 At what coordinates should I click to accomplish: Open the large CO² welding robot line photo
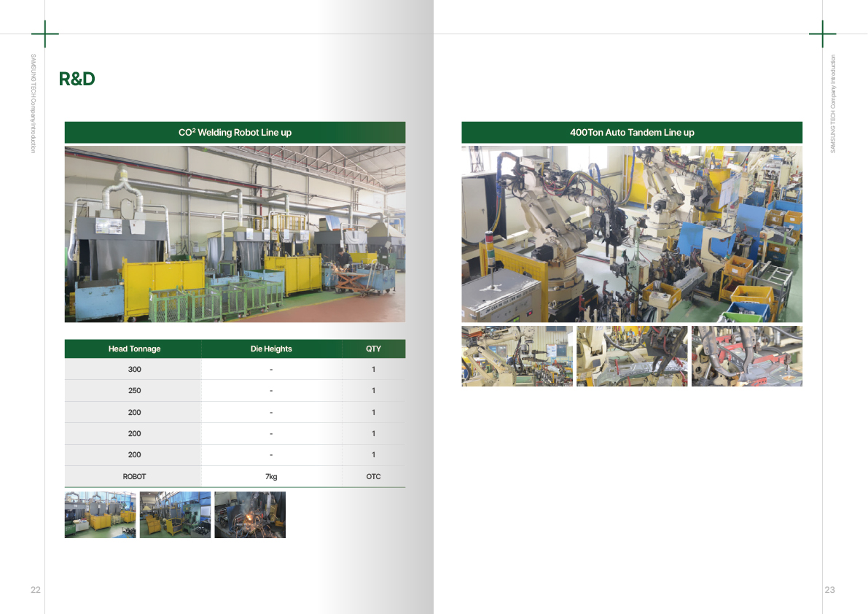(x=235, y=234)
